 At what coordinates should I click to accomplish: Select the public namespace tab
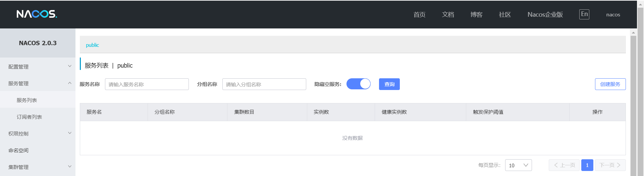pos(92,45)
